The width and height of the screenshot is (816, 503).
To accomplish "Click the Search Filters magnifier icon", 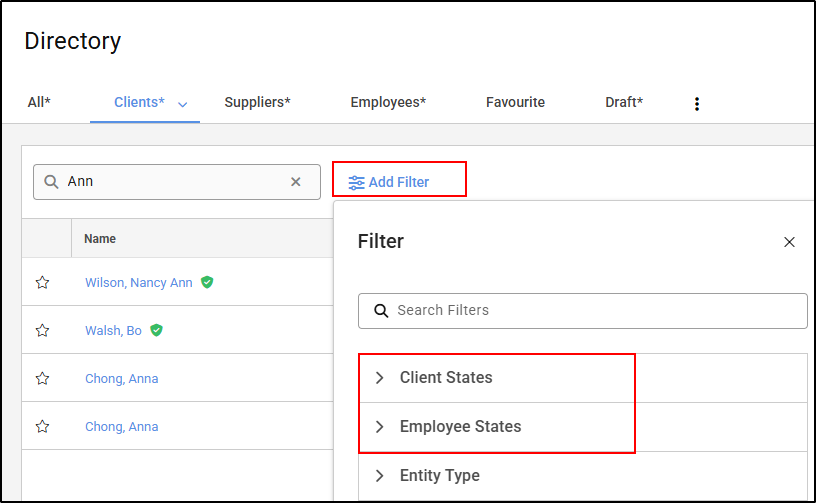I will (381, 311).
